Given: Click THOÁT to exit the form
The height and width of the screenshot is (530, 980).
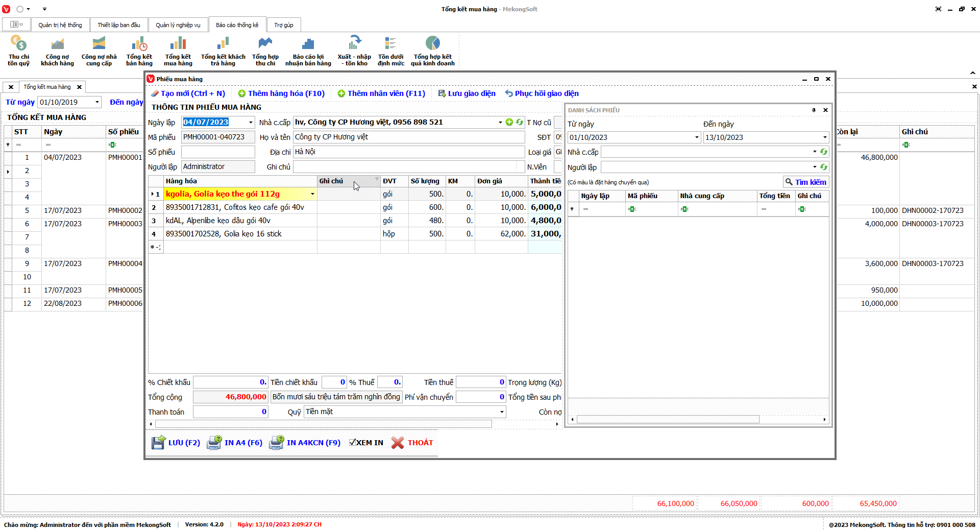Looking at the screenshot, I should tap(412, 443).
